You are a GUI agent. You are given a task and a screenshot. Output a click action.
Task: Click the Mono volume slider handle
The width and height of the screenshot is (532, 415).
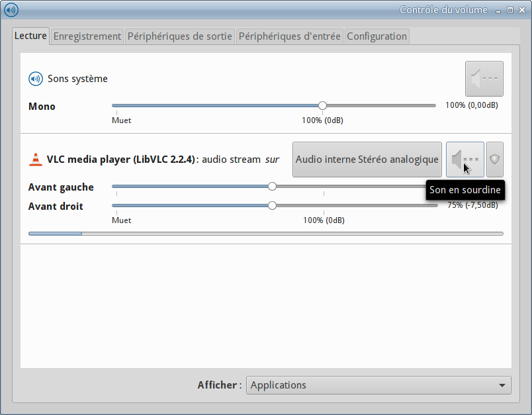(x=322, y=105)
